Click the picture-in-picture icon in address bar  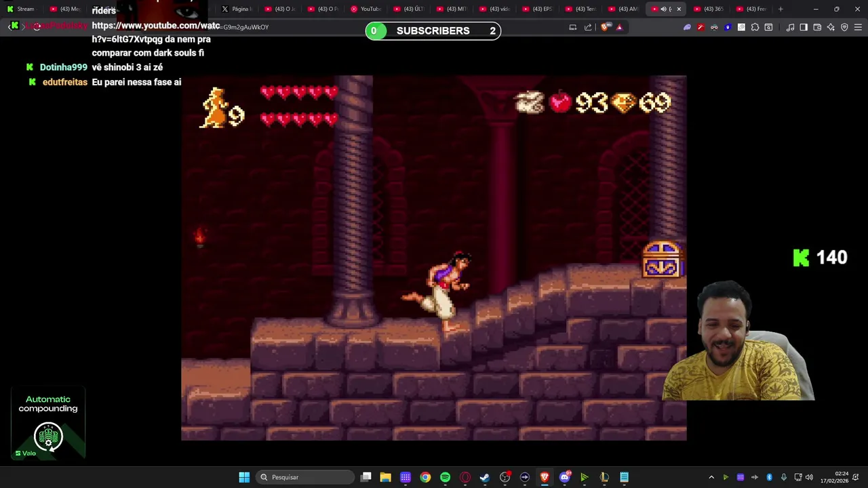coord(573,27)
